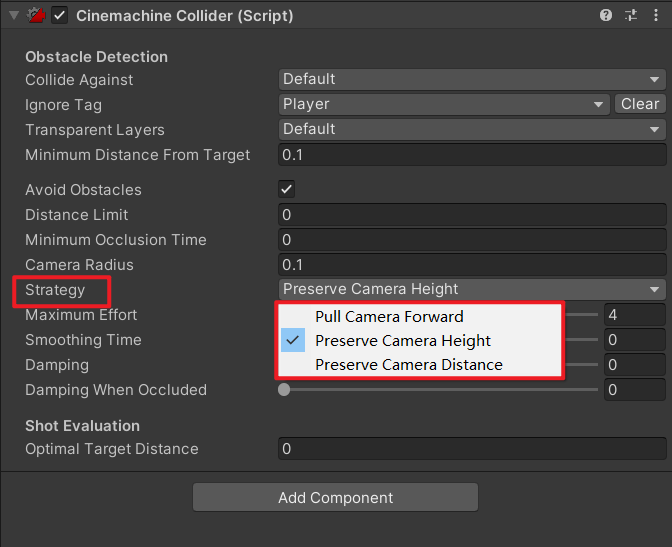
Task: Click the Collide Against label
Action: 79,80
